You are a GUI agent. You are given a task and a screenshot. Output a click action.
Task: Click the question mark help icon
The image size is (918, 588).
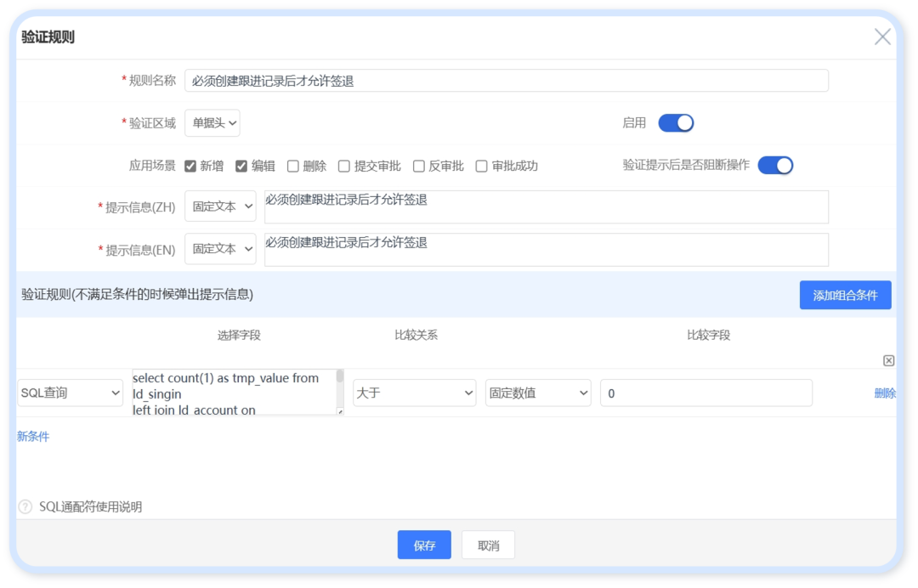[x=25, y=506]
